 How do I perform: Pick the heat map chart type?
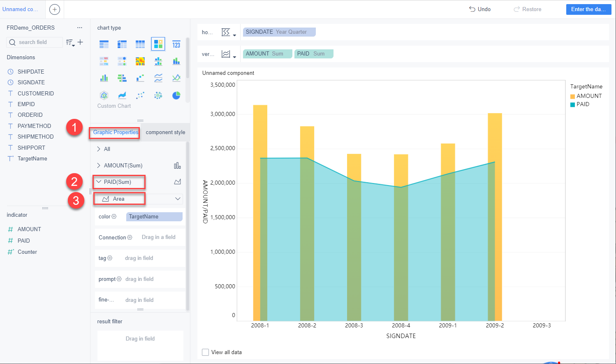140,61
